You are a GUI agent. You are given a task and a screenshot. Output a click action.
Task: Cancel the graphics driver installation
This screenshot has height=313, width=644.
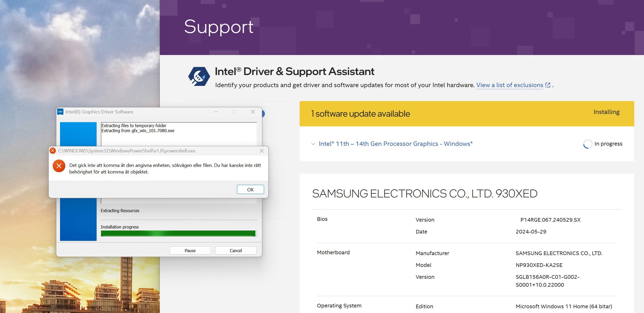tap(236, 250)
